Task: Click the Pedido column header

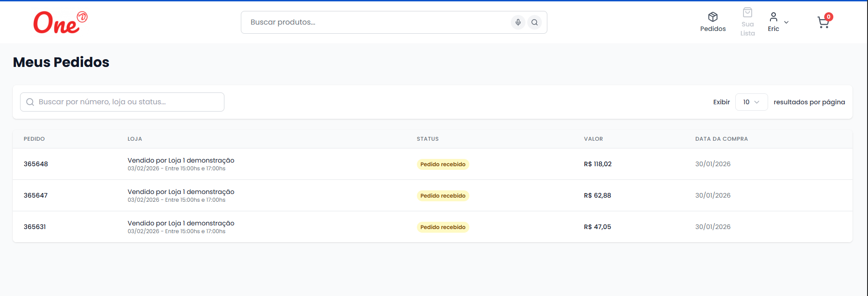Action: (x=34, y=139)
